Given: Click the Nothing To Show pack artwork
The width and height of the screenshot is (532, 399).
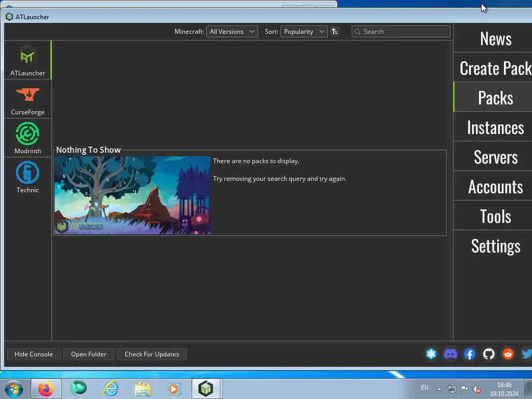Looking at the screenshot, I should tap(132, 195).
